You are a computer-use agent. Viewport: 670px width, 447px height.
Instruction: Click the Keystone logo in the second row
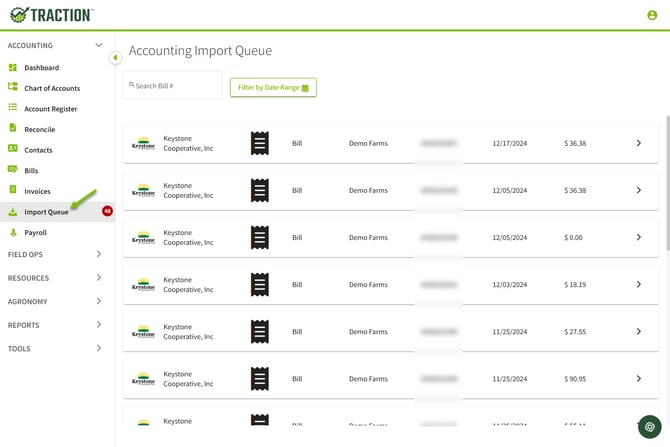pos(143,190)
